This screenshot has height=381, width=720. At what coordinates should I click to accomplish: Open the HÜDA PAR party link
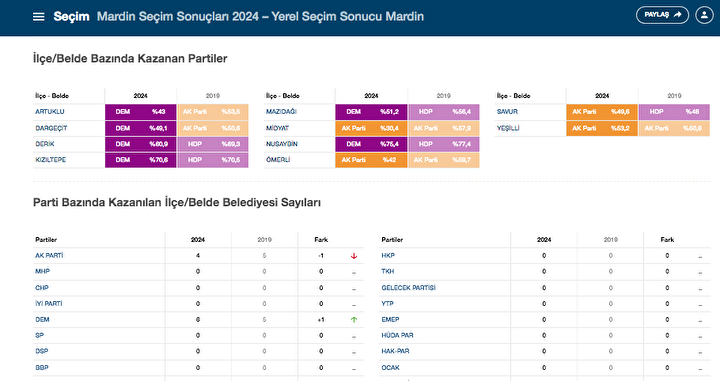tap(397, 336)
